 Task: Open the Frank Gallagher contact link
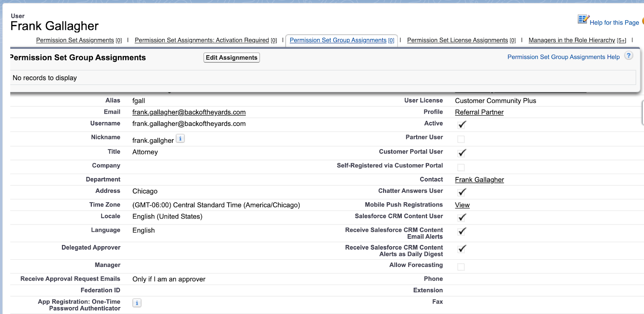pyautogui.click(x=479, y=180)
